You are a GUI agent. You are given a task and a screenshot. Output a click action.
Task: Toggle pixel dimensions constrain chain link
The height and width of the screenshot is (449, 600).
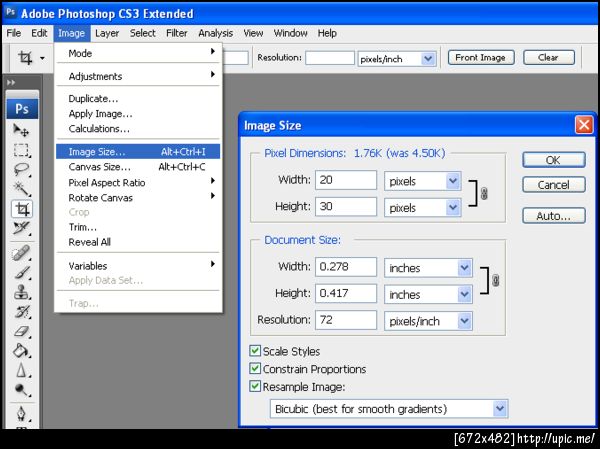[484, 193]
